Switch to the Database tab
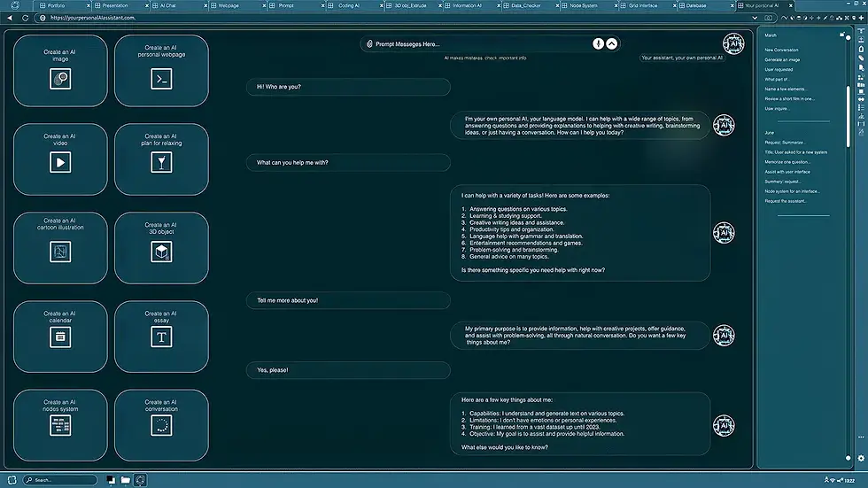Viewport: 868px width, 488px height. click(x=705, y=5)
